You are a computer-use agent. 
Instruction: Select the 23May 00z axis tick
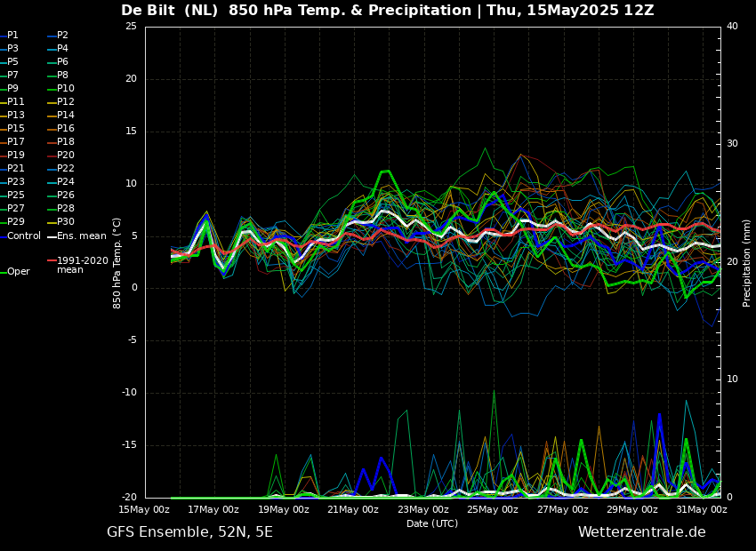[x=422, y=509]
